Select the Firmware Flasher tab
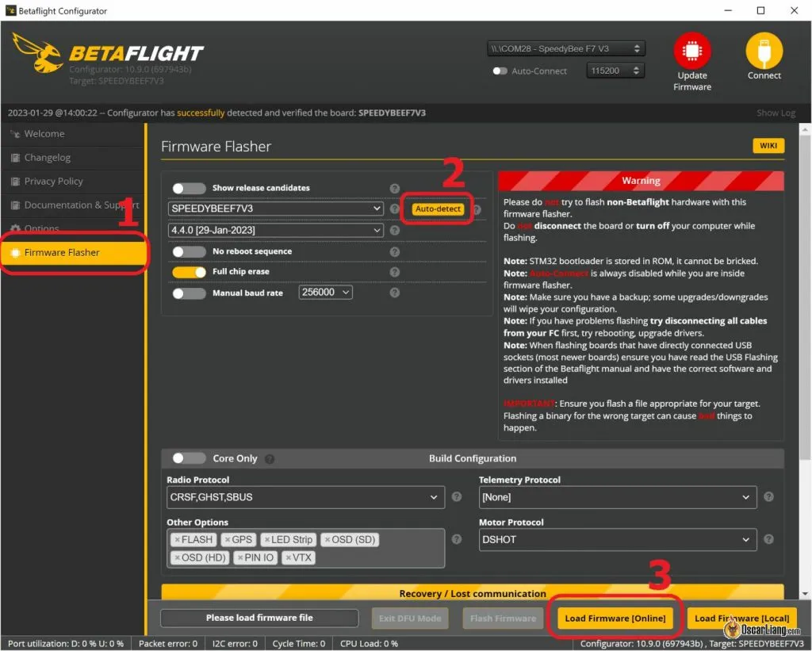Viewport: 812px width, 651px height. coord(73,252)
